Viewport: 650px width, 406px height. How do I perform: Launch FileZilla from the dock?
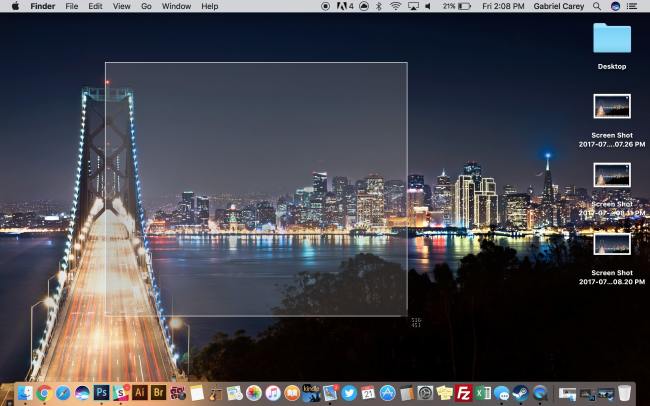(x=463, y=393)
